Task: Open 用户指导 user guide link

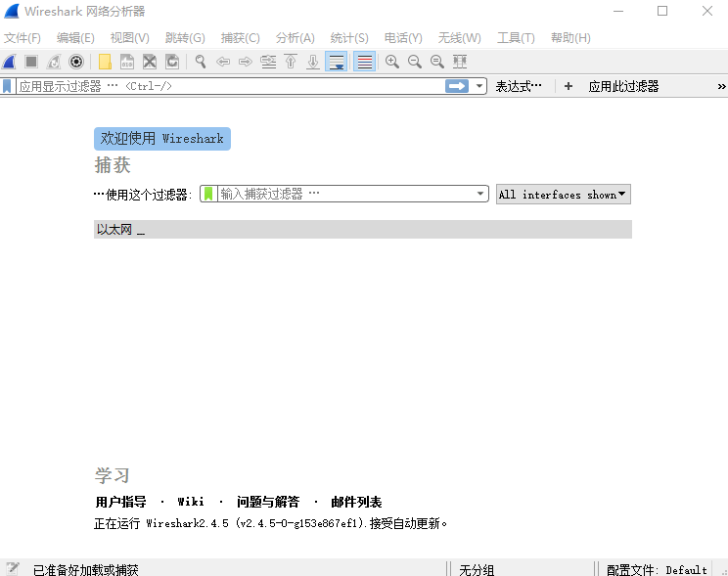Action: coord(120,502)
